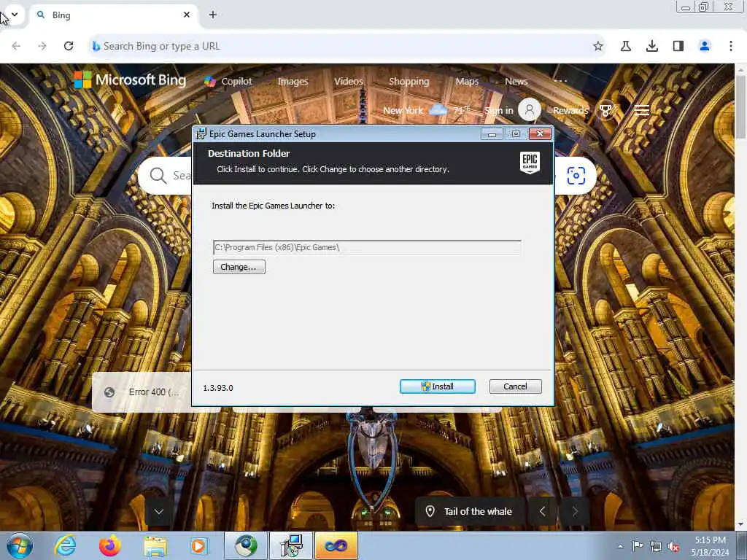Show next Bing background image
The image size is (747, 560).
coord(574,511)
